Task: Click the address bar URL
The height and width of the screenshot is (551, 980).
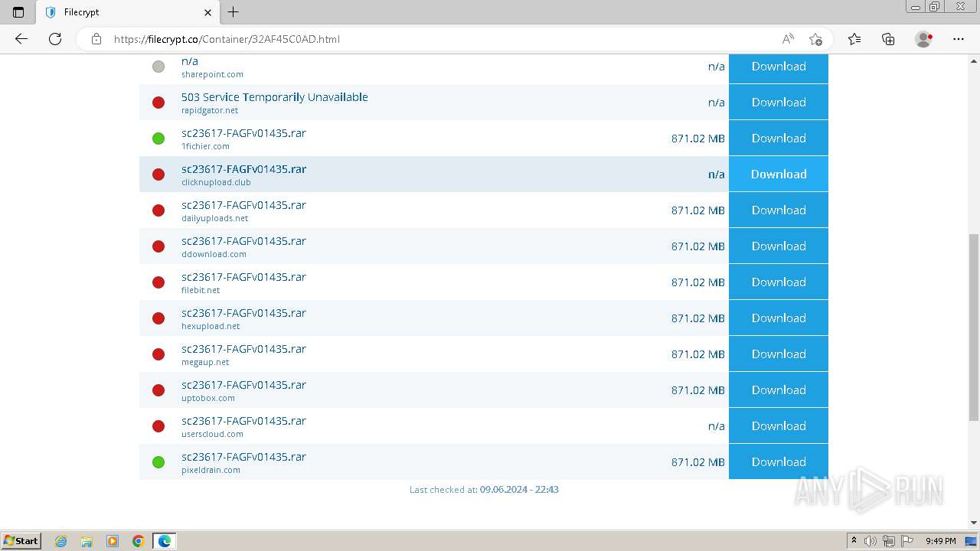Action: [227, 39]
